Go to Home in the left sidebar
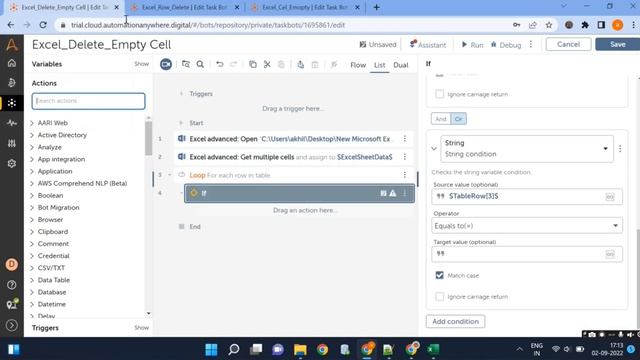The image size is (640, 360). (x=12, y=63)
